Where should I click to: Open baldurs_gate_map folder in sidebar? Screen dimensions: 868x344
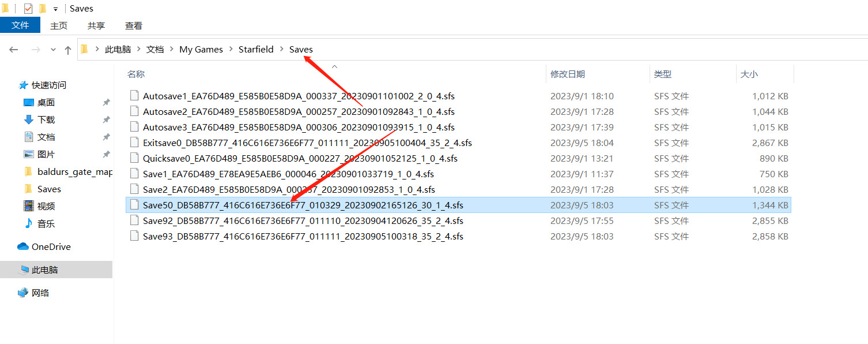(x=74, y=171)
